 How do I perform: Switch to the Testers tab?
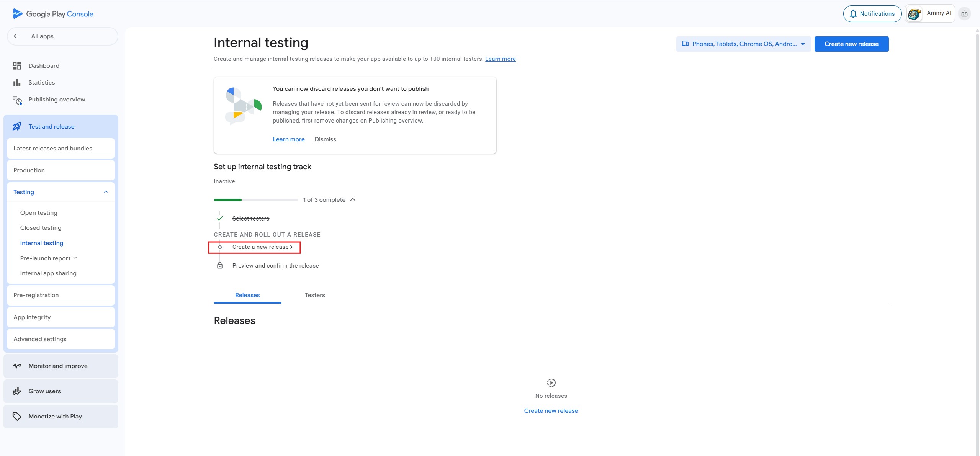point(314,295)
